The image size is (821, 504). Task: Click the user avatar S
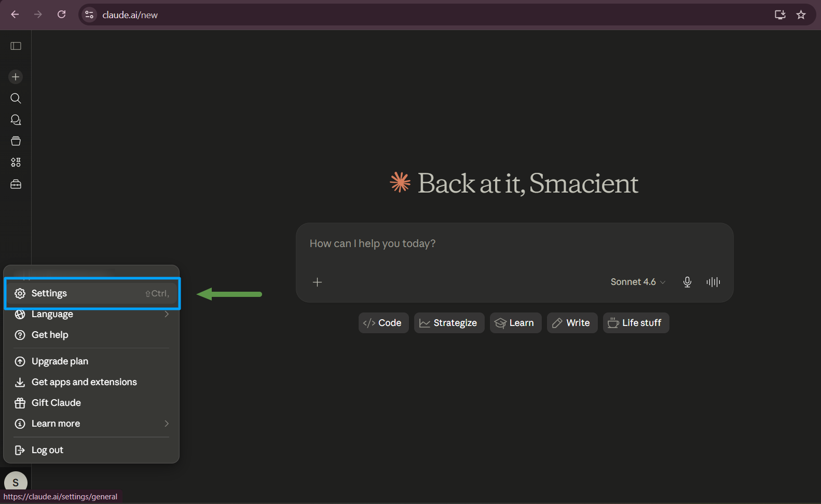16,482
